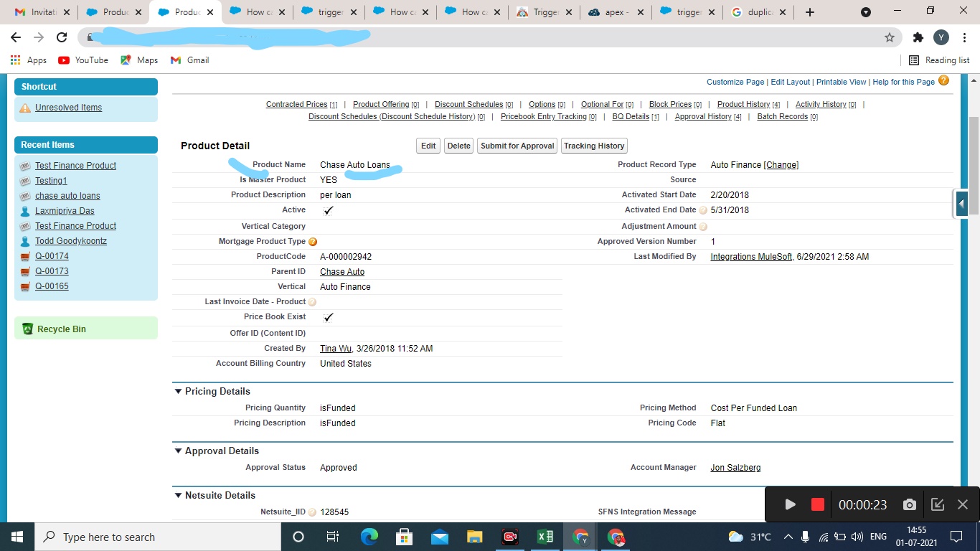Open the Chrome tab search dropdown

point(866,12)
